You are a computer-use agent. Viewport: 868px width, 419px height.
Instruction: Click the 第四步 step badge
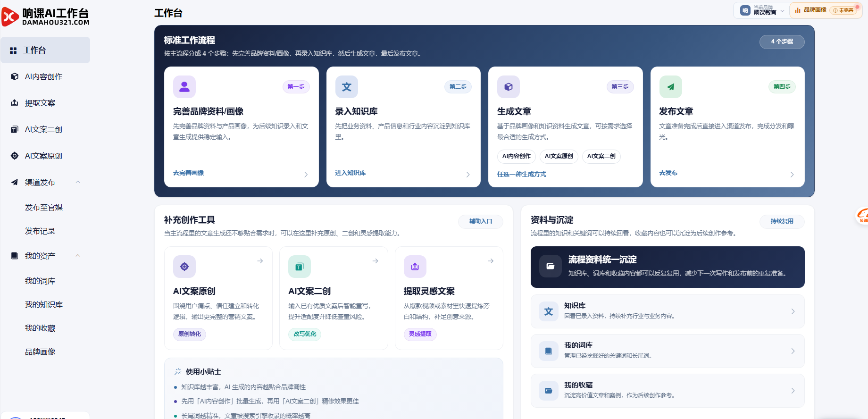tap(782, 87)
